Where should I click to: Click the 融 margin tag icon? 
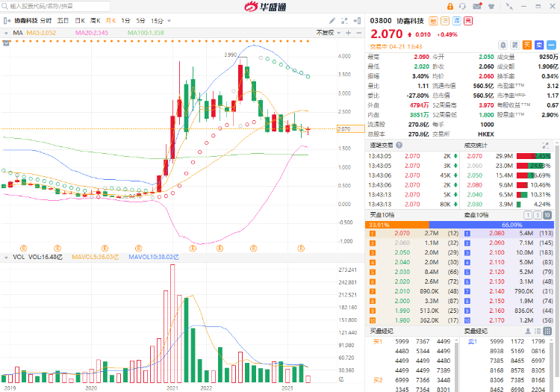coord(433,21)
